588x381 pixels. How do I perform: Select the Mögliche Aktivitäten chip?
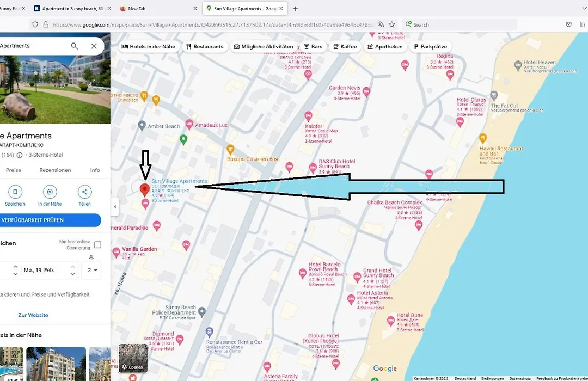[x=264, y=46]
